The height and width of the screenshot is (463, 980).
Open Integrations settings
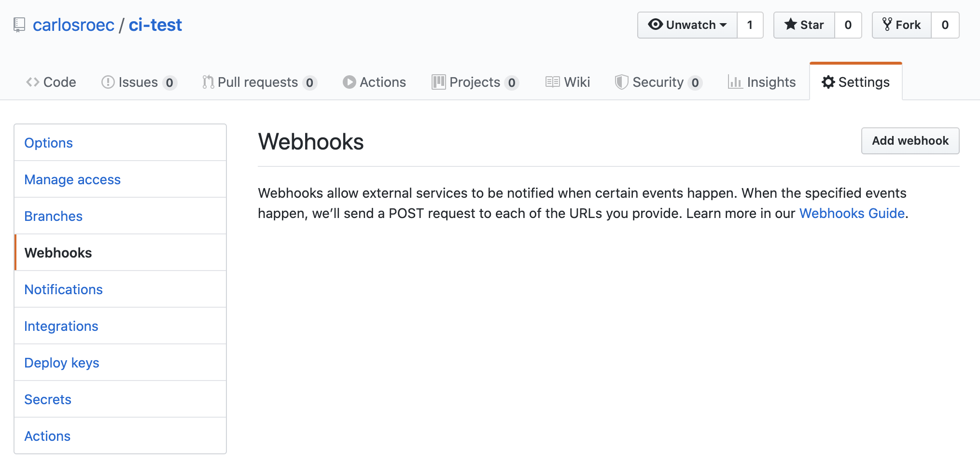(x=120, y=326)
